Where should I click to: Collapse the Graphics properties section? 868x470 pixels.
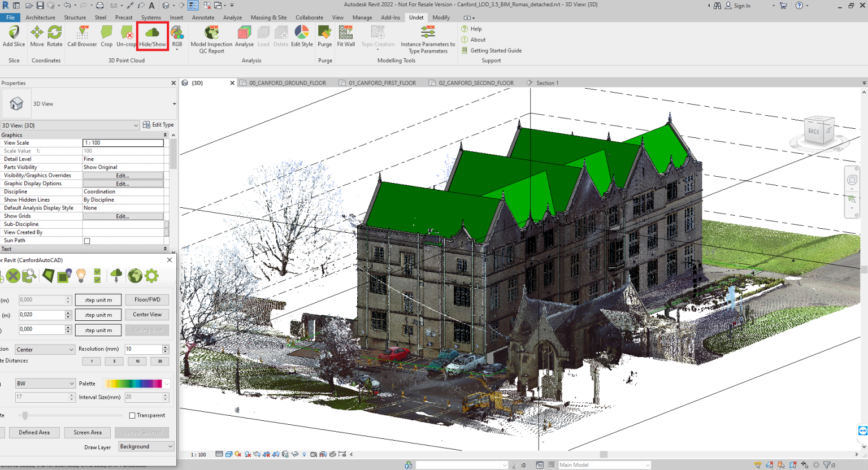(x=166, y=135)
